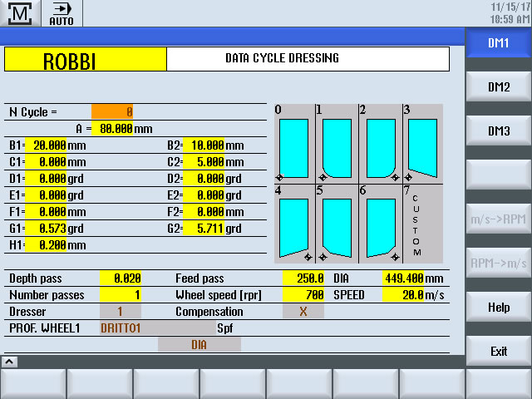Click the PROF. WHEEL1 DRITTO1 field
This screenshot has width=532, height=399.
pos(158,328)
